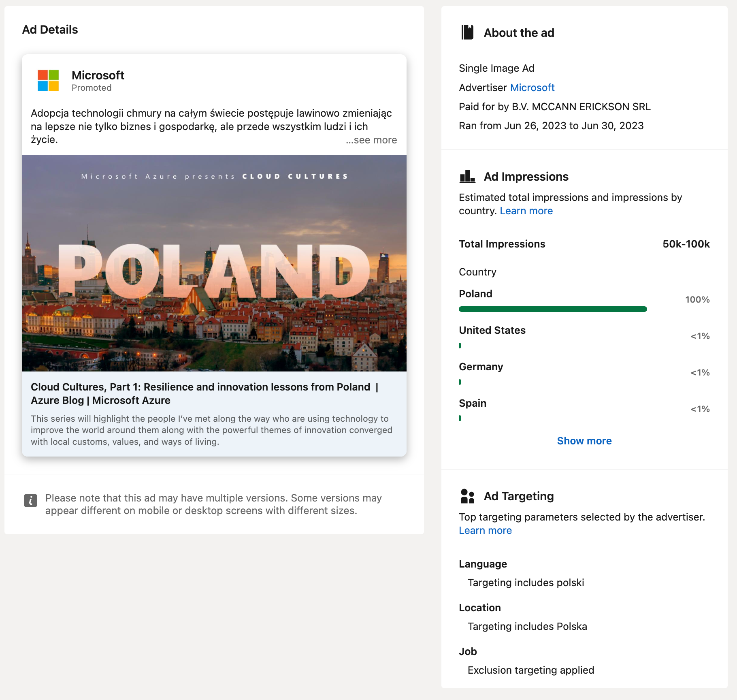
Task: Click the Language targeting heading
Action: tap(483, 564)
